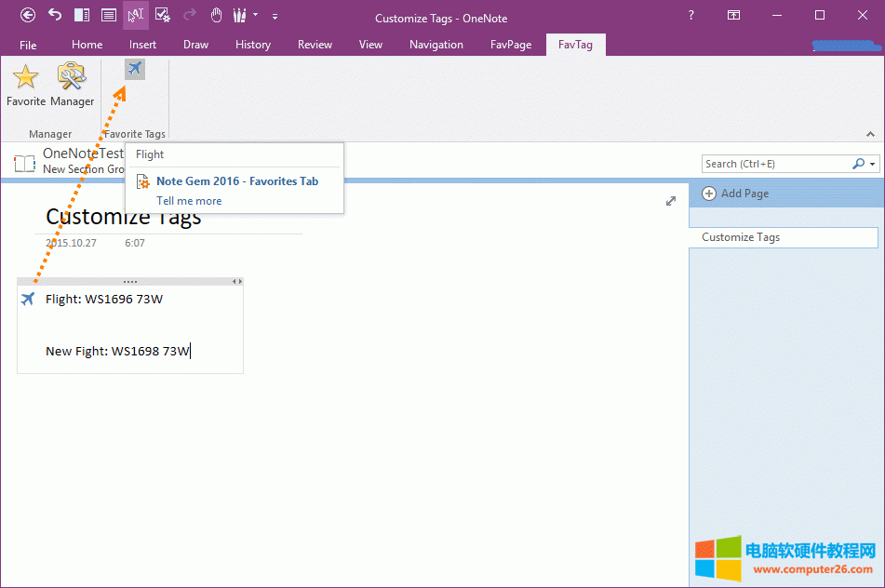Click the Dock to Desktop icon
Screen dimensions: 885x588
[82, 15]
